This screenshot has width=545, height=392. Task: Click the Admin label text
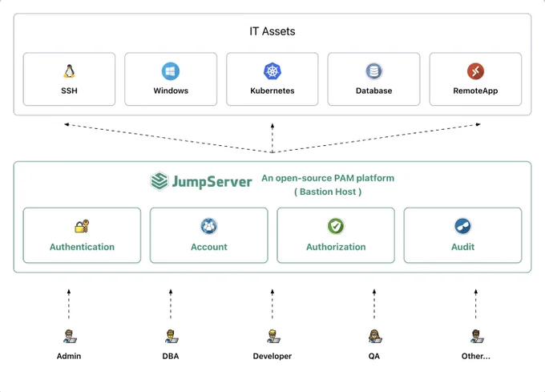(69, 356)
